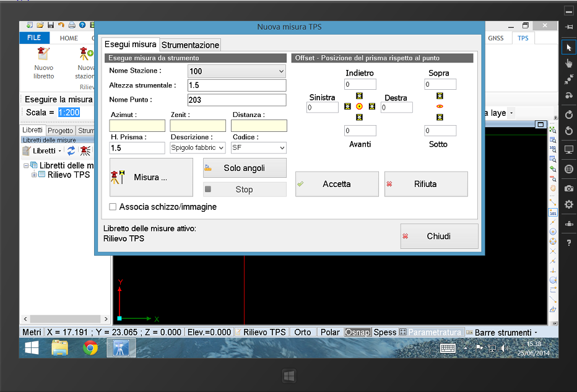Viewport: 577px width, 392px height.
Task: Click the upper prism icon under Sopra
Action: [x=440, y=96]
